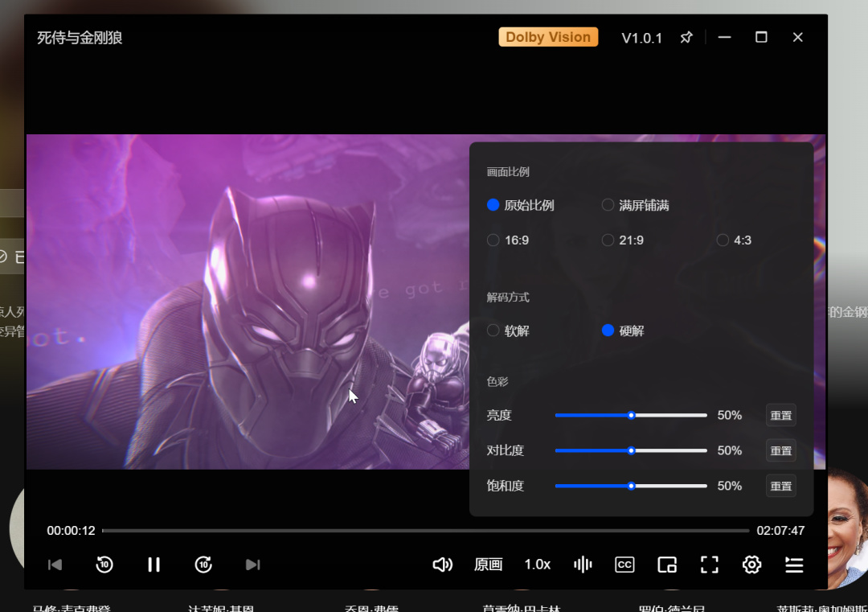
Task: Go to the next episode
Action: point(252,565)
